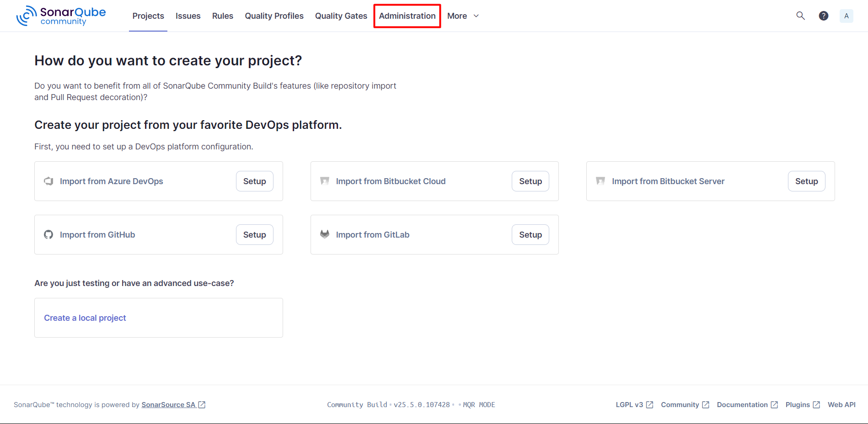Open the user account avatar menu

[847, 16]
